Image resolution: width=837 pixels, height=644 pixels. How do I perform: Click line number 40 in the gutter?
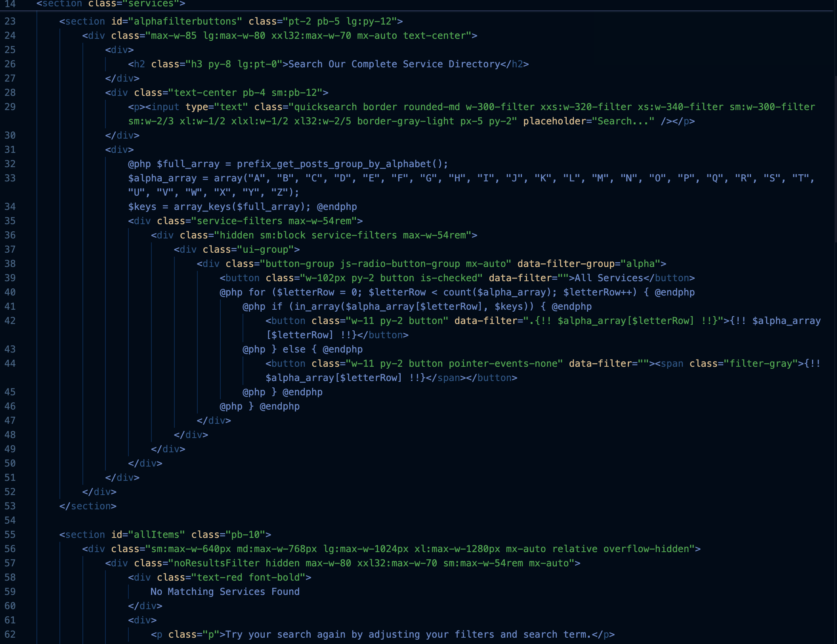[x=10, y=292]
